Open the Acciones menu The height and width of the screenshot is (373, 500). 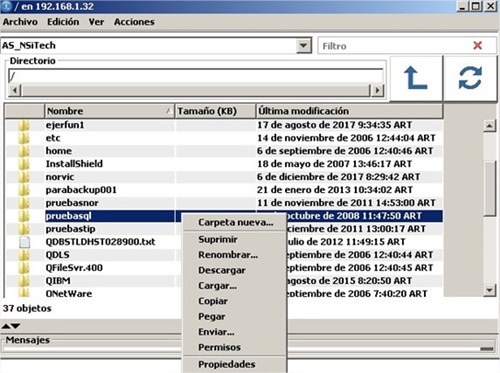pos(134,22)
